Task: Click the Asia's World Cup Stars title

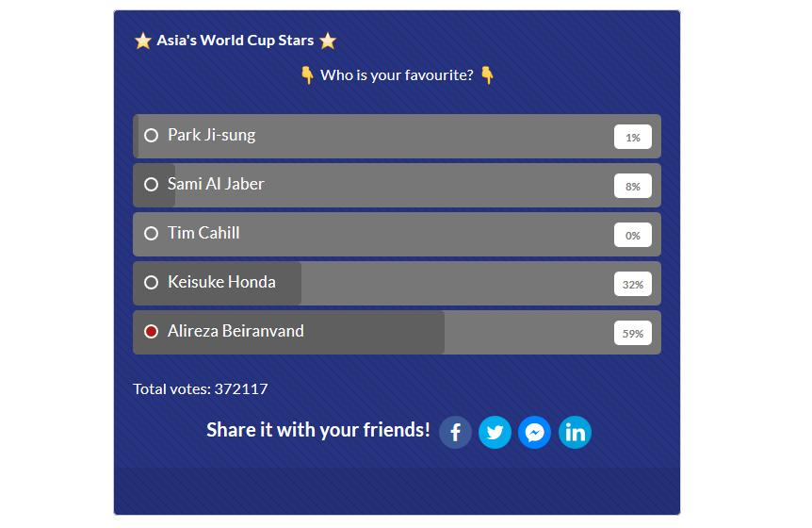Action: [x=235, y=41]
